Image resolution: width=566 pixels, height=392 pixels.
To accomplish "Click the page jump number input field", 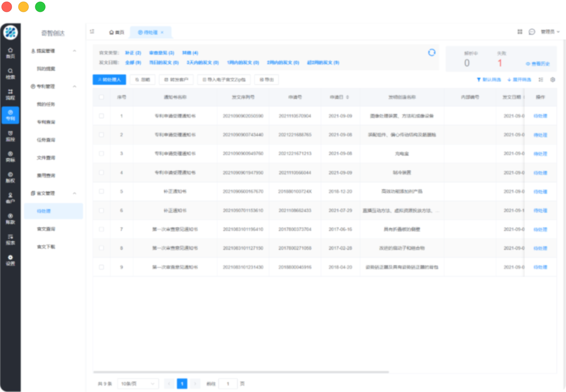I will (x=228, y=384).
